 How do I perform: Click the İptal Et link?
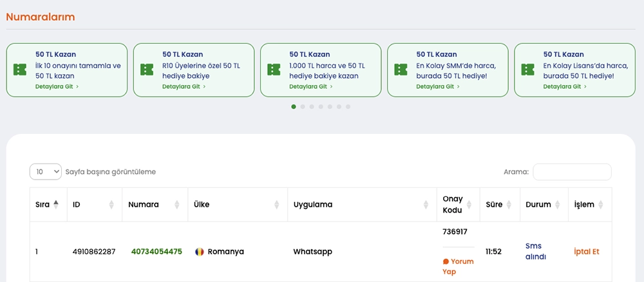586,252
